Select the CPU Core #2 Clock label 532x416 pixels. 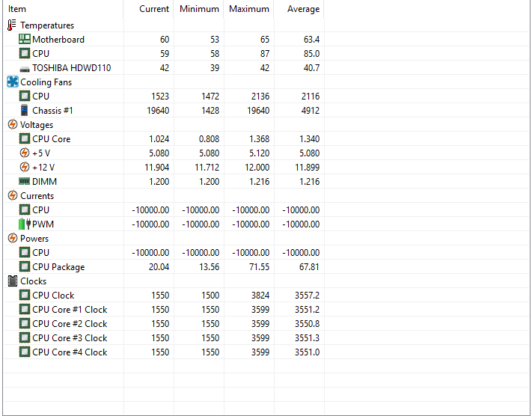coord(70,324)
